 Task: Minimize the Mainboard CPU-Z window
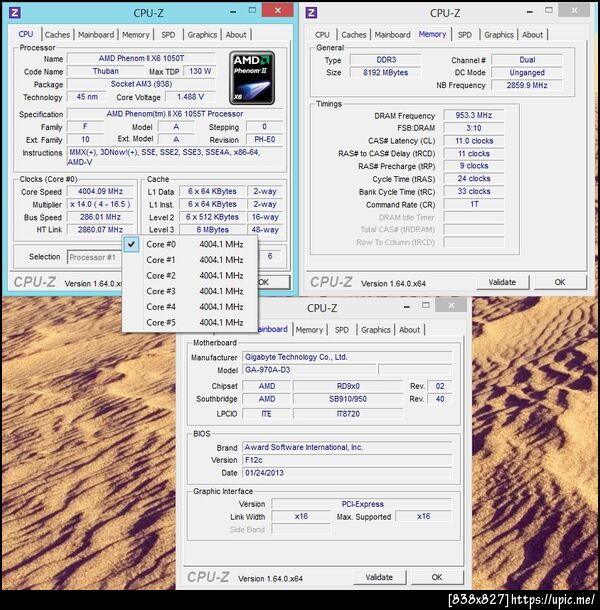point(407,307)
